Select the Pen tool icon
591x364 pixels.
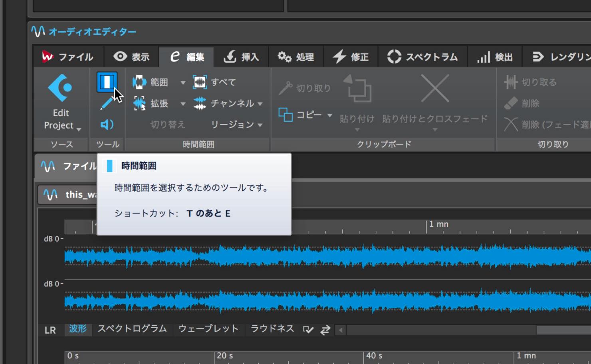[x=106, y=103]
